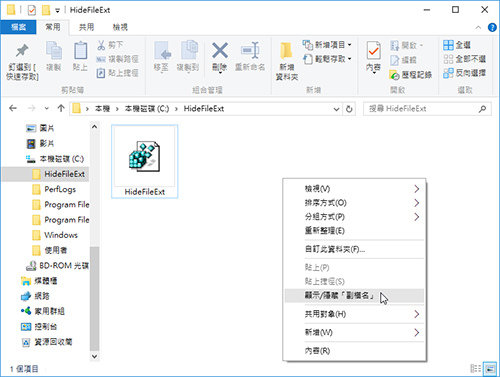The height and width of the screenshot is (377, 500).
Task: Click 本機磁碟 (C:) in the breadcrumb
Action: click(x=147, y=109)
